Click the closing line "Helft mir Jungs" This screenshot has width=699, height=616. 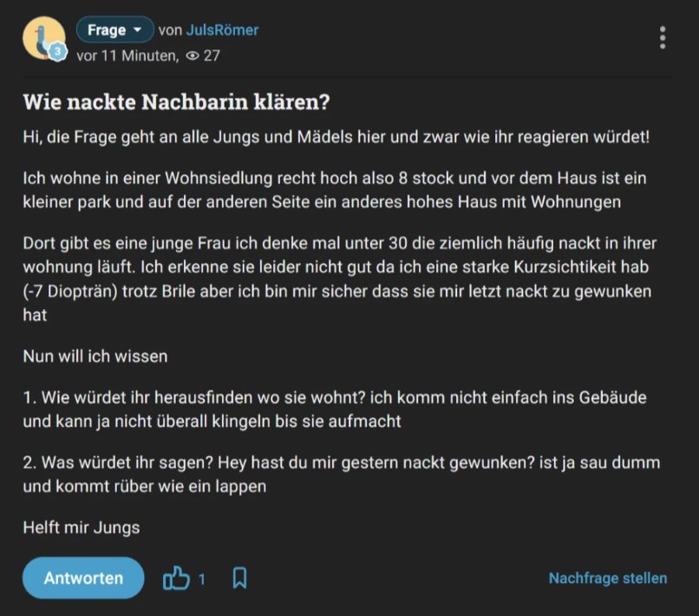[81, 527]
